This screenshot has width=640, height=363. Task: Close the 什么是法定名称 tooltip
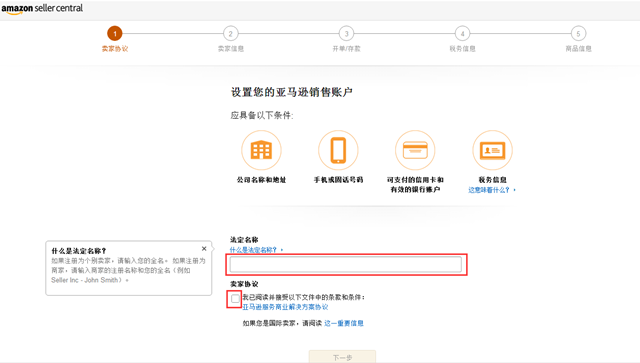coord(204,249)
